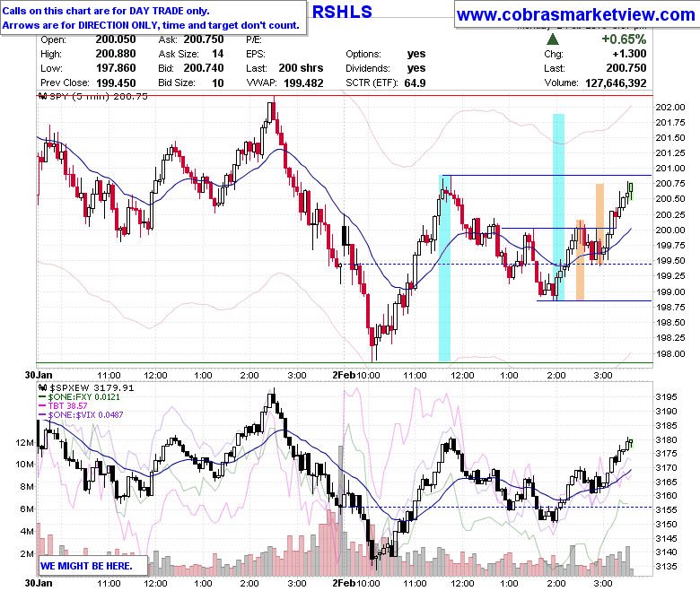
Task: Click the '$SPXEW 3179.91' legend label
Action: point(92,388)
